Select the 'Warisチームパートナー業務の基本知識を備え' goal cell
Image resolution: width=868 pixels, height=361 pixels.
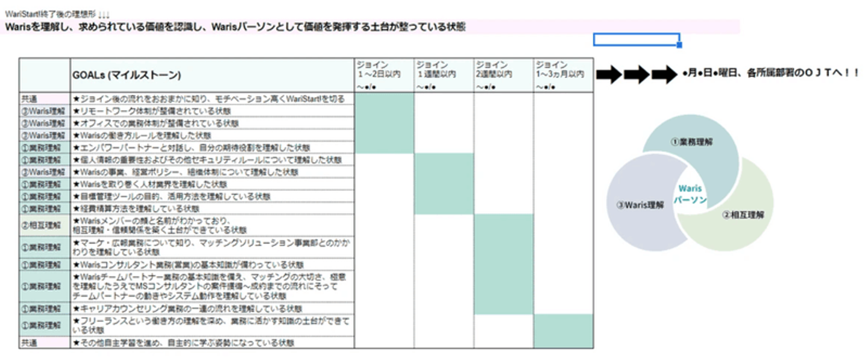[212, 286]
